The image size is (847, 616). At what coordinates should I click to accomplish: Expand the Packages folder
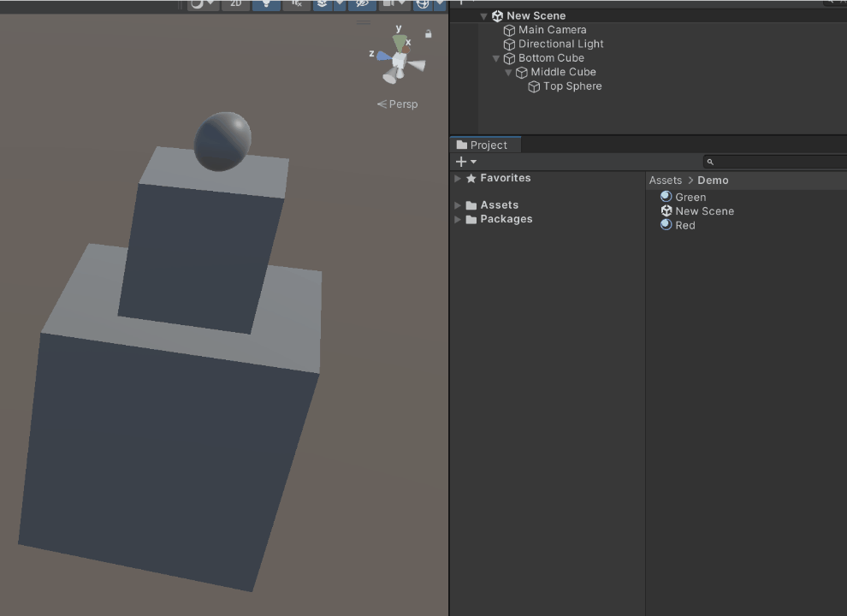458,219
